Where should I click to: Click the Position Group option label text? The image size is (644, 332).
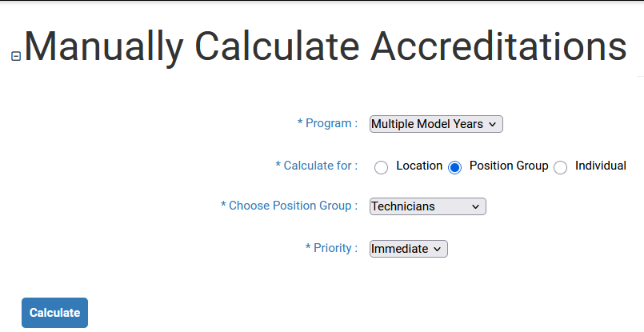(x=509, y=166)
